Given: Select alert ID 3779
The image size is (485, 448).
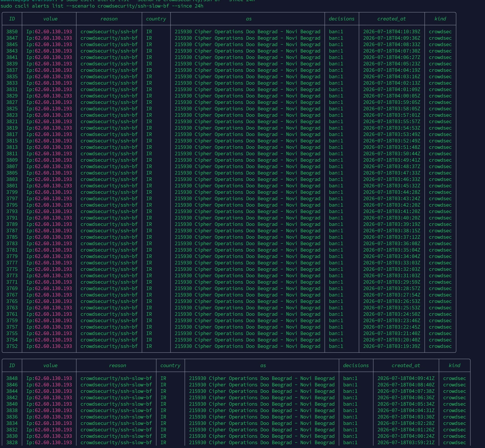Looking at the screenshot, I should [x=12, y=257].
